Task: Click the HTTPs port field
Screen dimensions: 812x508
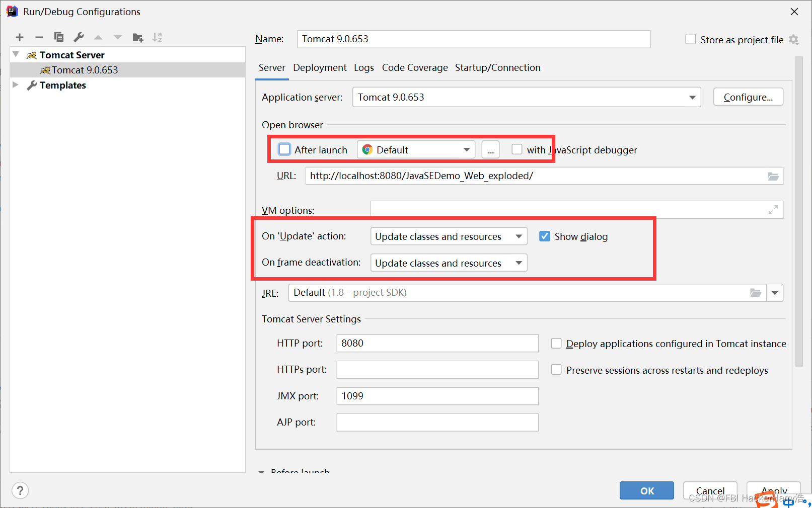Action: (437, 370)
